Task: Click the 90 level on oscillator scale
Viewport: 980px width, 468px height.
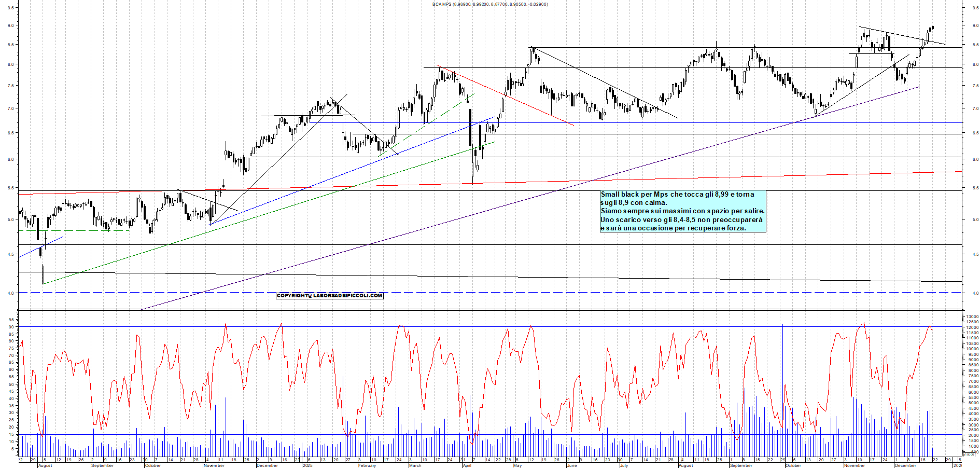Action: coord(11,327)
